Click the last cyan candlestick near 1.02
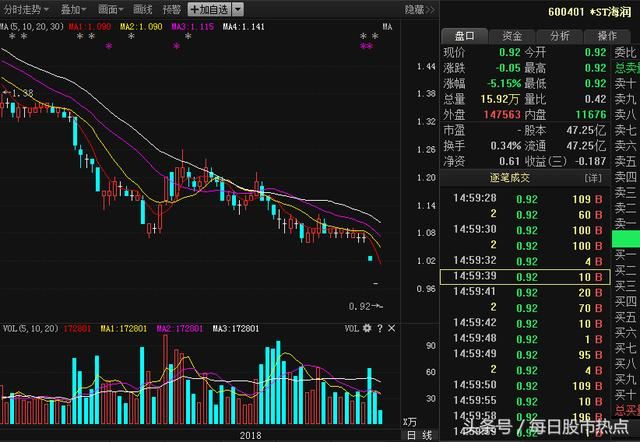 tap(370, 258)
